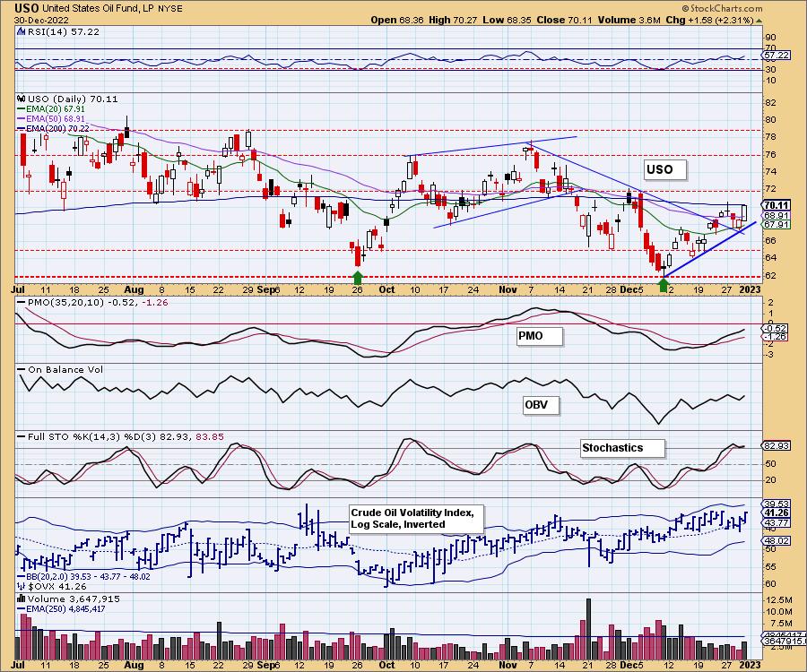The width and height of the screenshot is (807, 672).
Task: Click the Volume 3.6M header value
Action: pos(628,20)
